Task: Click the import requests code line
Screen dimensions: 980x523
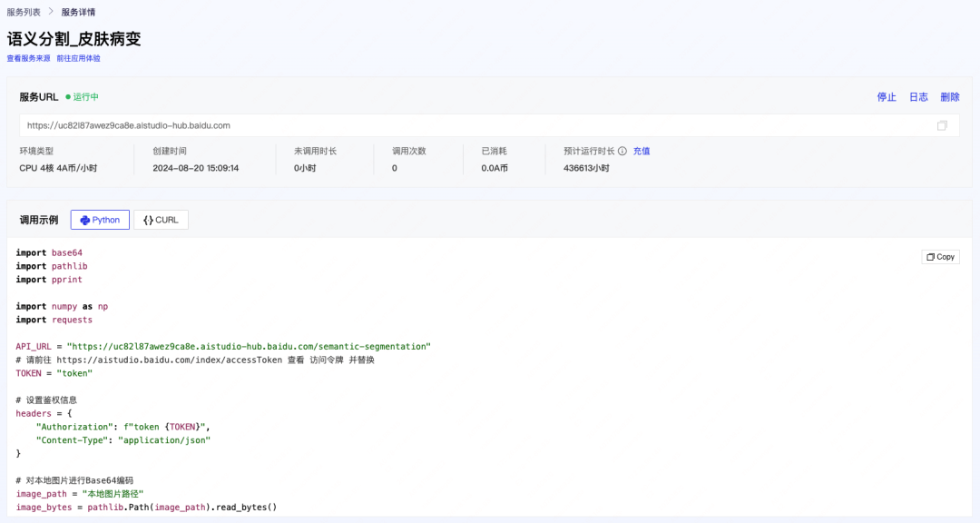Action: [x=54, y=320]
